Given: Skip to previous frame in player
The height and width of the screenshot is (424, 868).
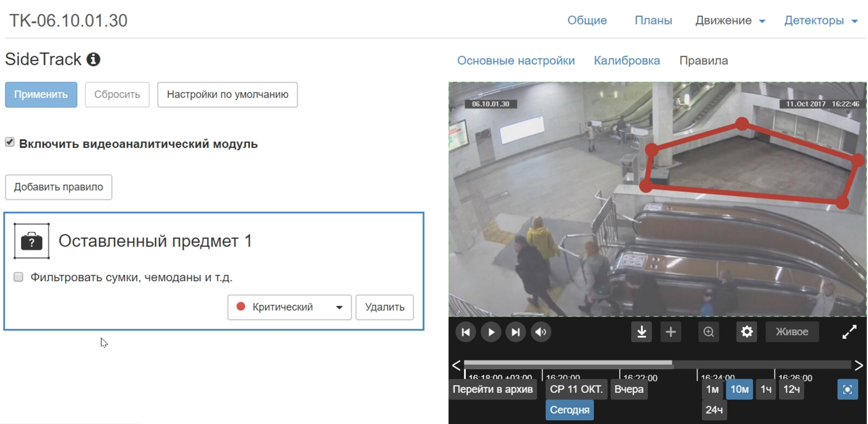Looking at the screenshot, I should 465,332.
